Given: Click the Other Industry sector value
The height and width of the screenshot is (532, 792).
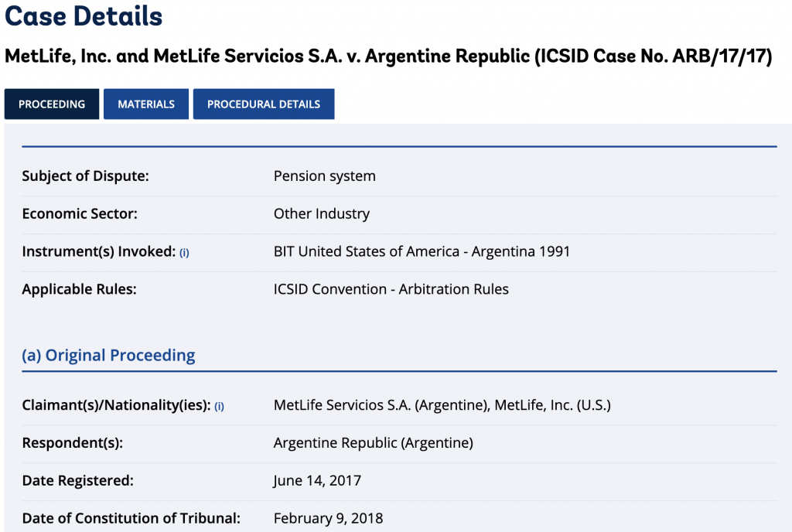Looking at the screenshot, I should [322, 213].
